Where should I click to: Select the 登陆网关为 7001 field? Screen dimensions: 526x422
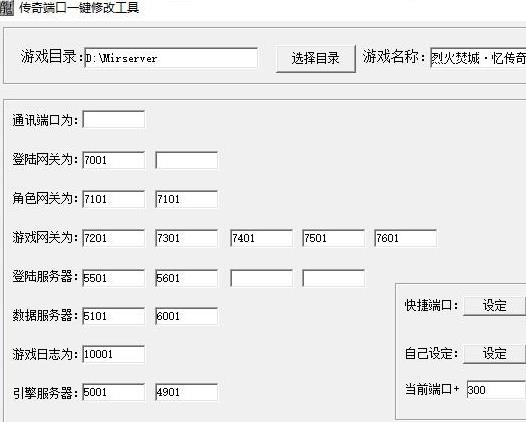coord(114,160)
